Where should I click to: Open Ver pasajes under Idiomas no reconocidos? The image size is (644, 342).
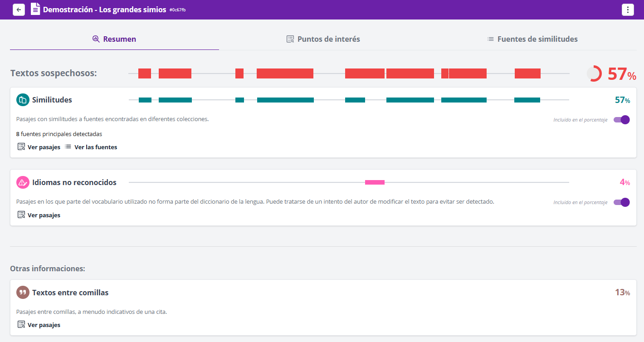point(39,215)
